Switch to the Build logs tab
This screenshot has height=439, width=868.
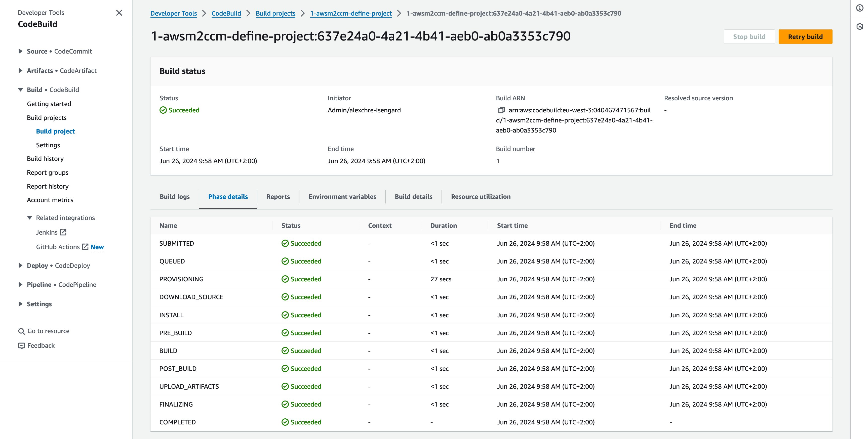click(x=175, y=197)
